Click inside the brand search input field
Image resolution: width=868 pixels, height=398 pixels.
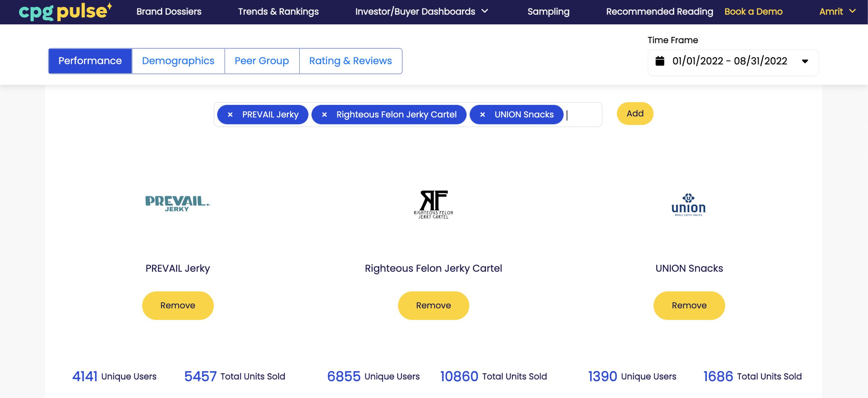coord(583,115)
